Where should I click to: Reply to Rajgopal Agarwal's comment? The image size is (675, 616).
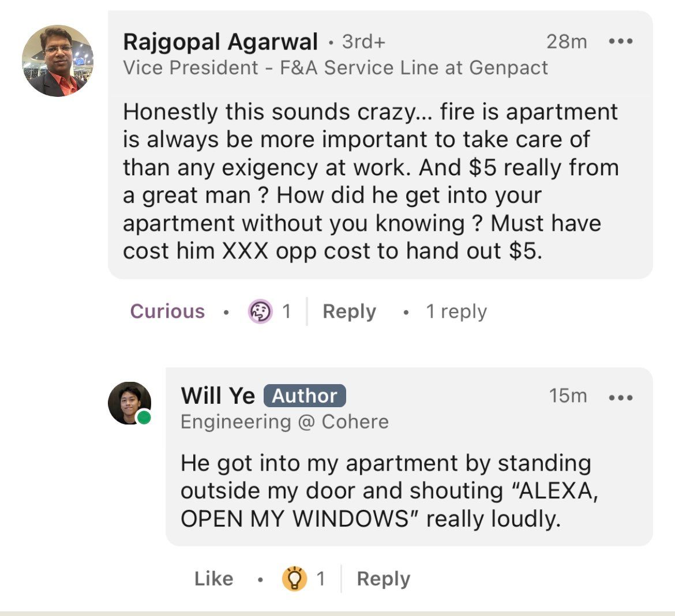(x=349, y=311)
